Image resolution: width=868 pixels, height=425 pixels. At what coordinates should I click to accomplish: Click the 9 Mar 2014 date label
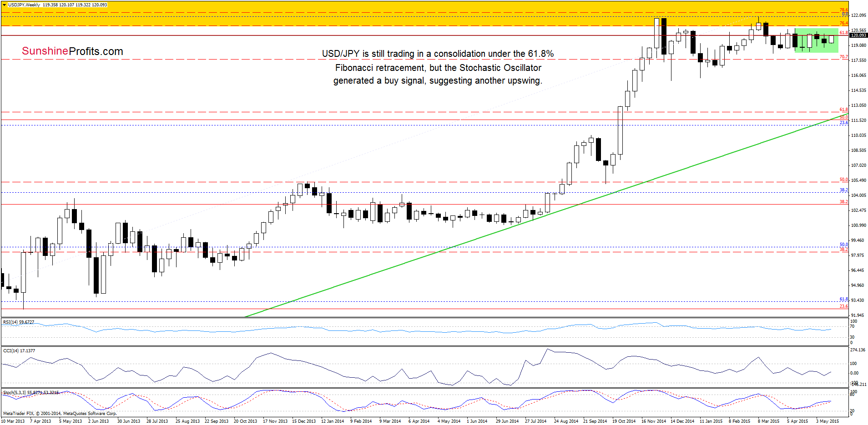pos(390,421)
